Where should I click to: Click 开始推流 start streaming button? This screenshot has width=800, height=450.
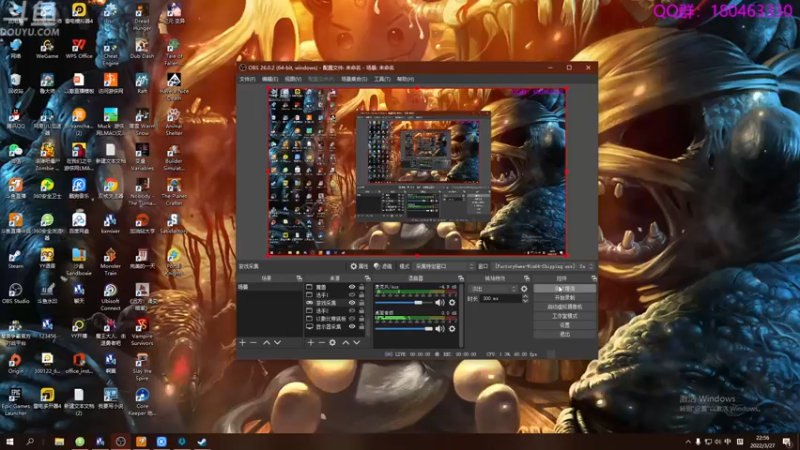pos(565,289)
